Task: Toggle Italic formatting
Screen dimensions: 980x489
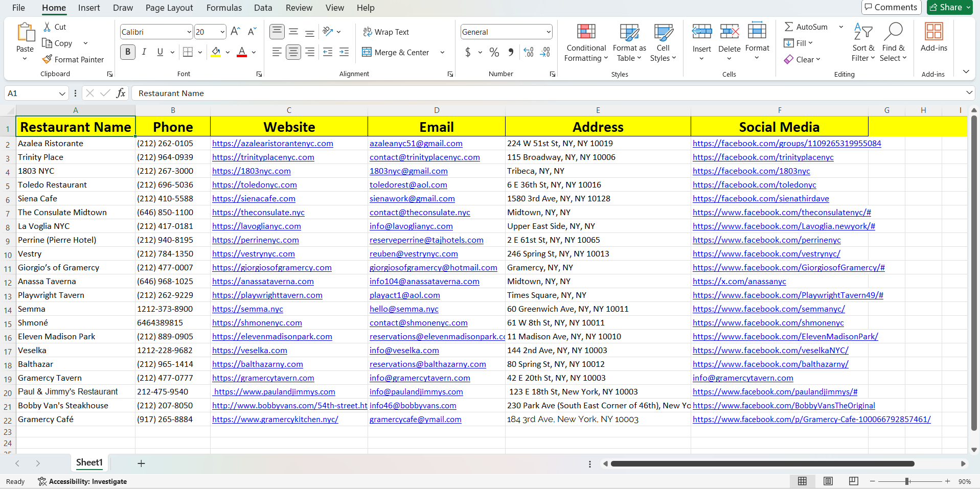Action: (x=144, y=52)
